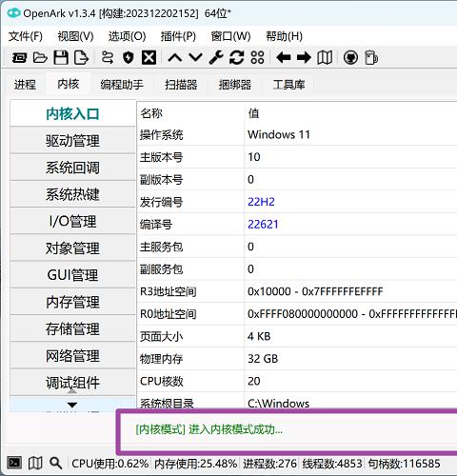The image size is (457, 476).
Task: Open 驱动管理 in the sidebar
Action: click(72, 140)
